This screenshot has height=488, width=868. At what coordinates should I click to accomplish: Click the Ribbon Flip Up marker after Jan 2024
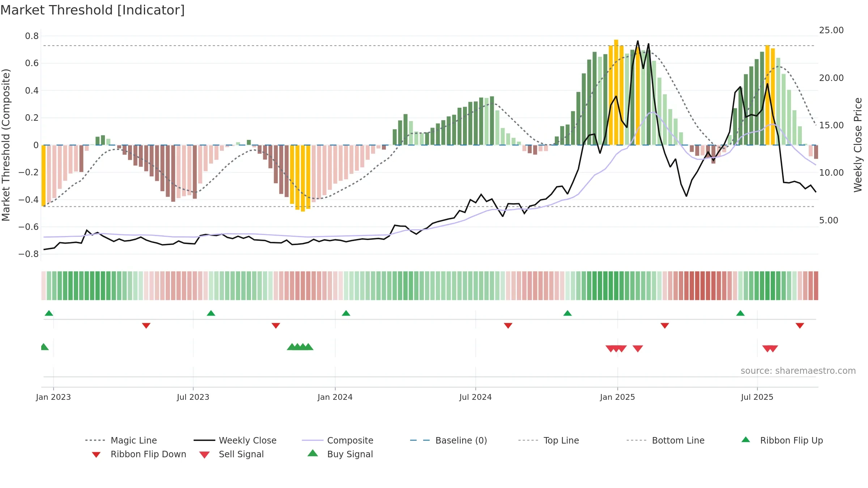346,313
